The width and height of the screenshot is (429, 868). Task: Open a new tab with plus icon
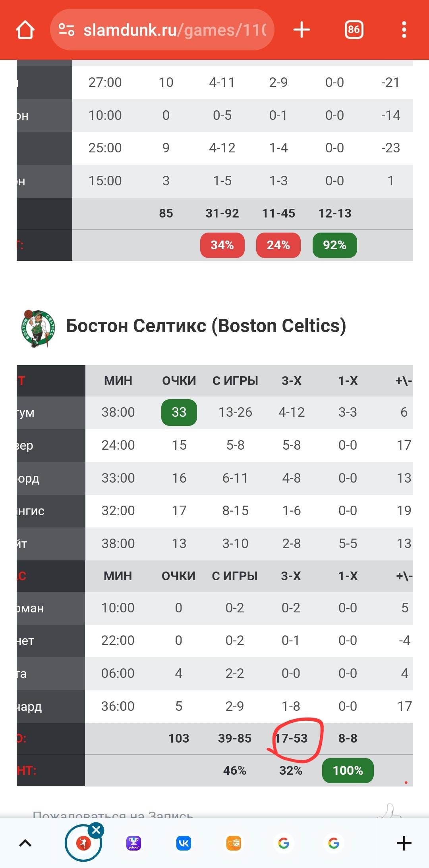pos(301,30)
